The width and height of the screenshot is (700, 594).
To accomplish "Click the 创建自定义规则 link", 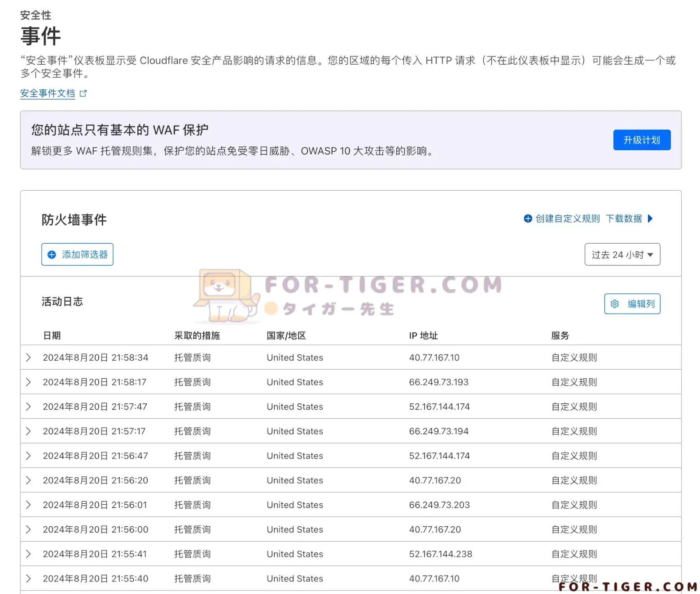I will pos(568,218).
